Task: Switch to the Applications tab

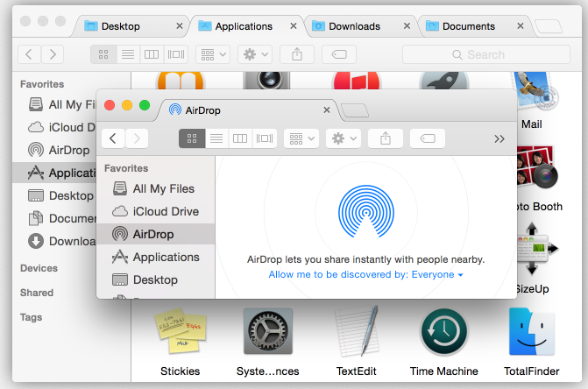Action: pos(247,26)
